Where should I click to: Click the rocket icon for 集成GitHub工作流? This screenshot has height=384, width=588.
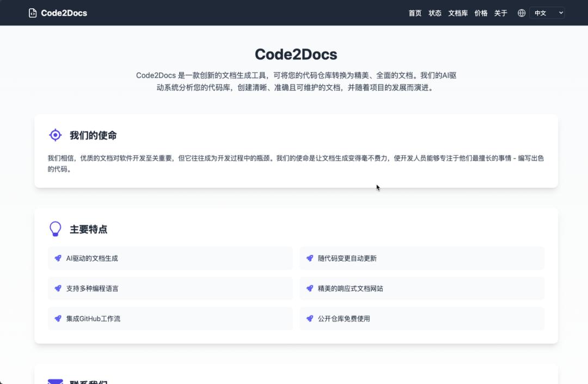pyautogui.click(x=58, y=319)
